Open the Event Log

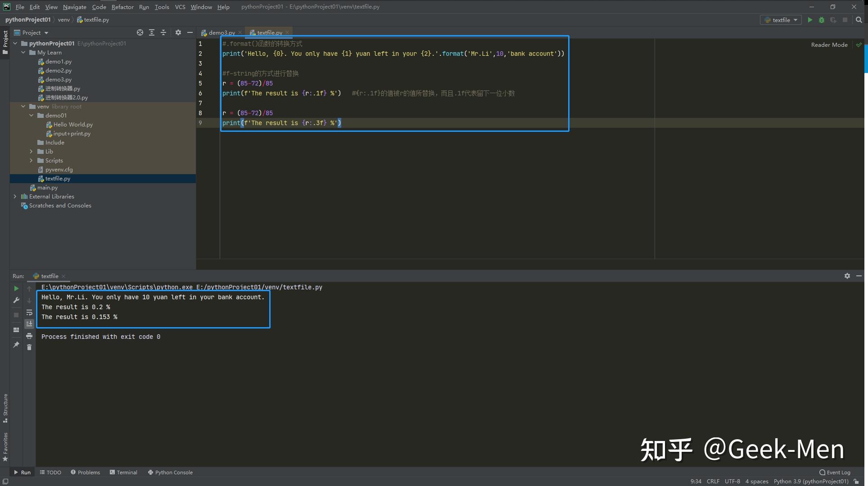(837, 472)
